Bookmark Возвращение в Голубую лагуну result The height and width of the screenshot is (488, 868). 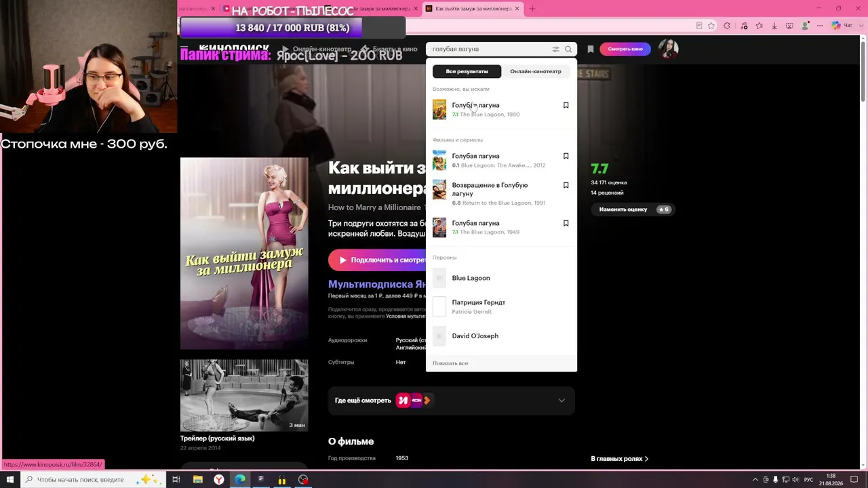pyautogui.click(x=566, y=185)
